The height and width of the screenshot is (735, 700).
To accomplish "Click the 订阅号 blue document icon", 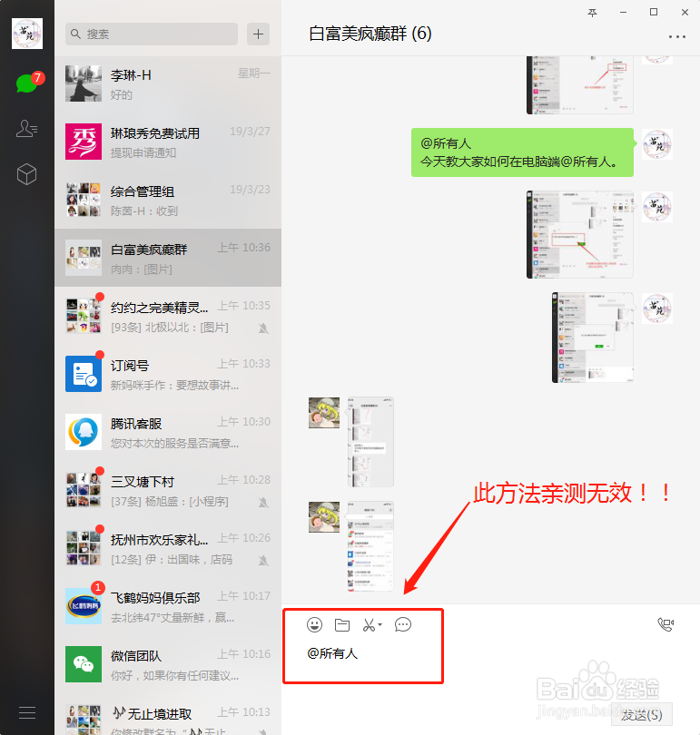I will pyautogui.click(x=84, y=374).
